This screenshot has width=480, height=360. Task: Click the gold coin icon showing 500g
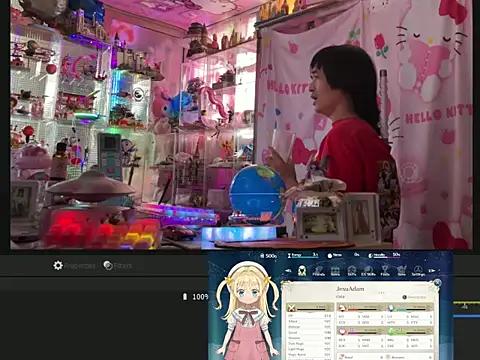262,256
